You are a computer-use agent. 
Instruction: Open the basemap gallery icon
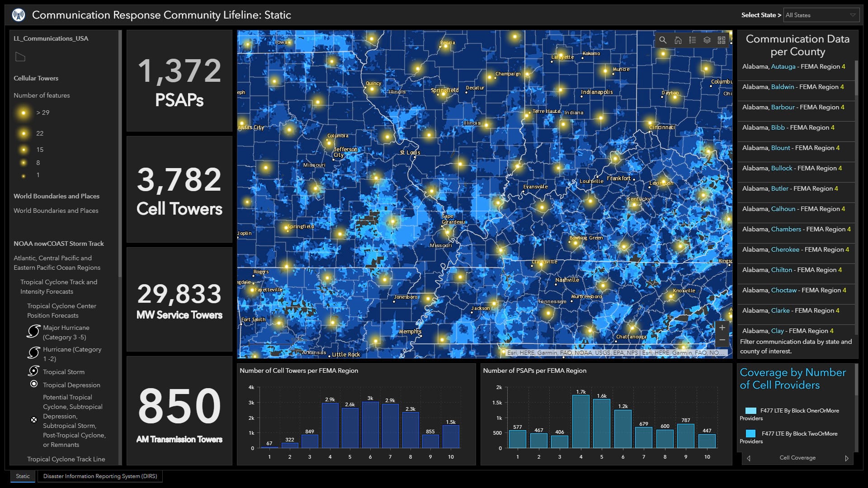tap(722, 40)
